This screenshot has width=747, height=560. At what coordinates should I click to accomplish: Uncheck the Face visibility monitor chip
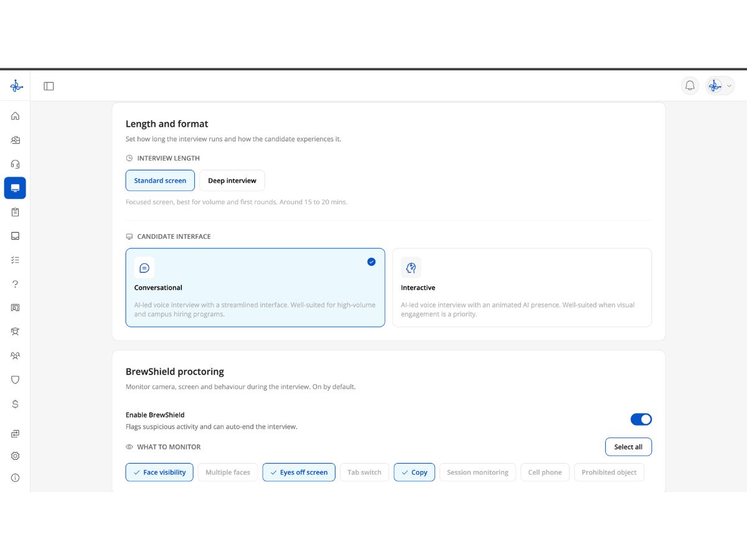pos(159,472)
